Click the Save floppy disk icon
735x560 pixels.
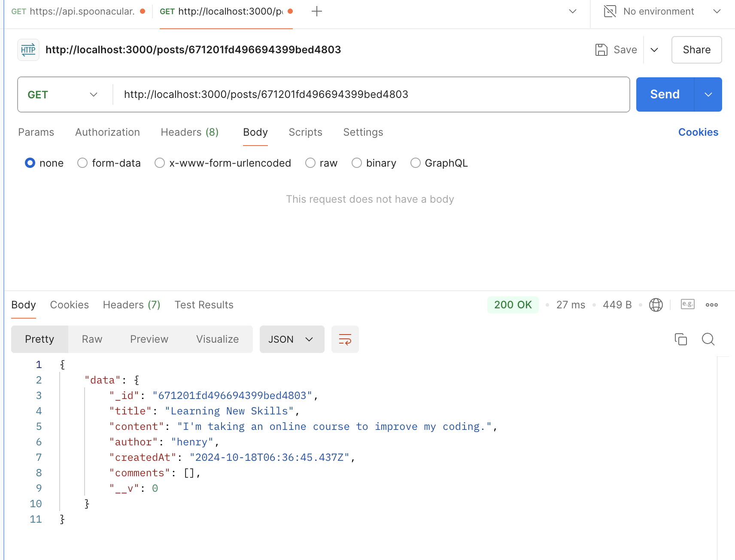pyautogui.click(x=601, y=50)
